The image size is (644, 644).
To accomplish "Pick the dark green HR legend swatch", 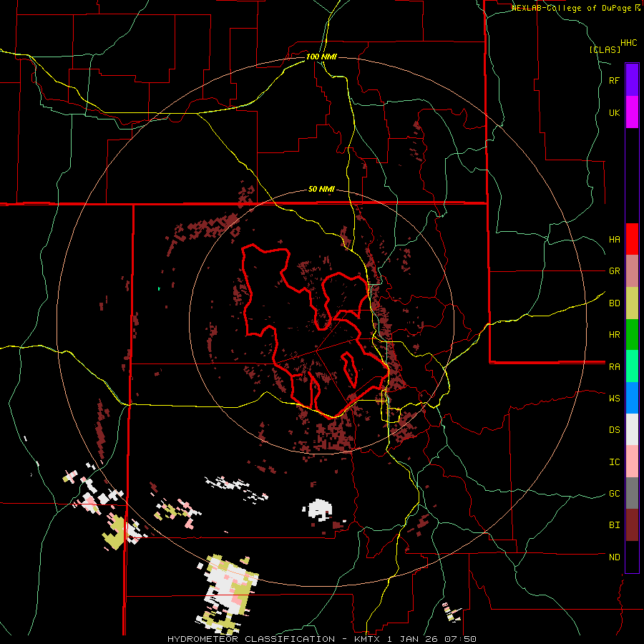I will coord(632,335).
